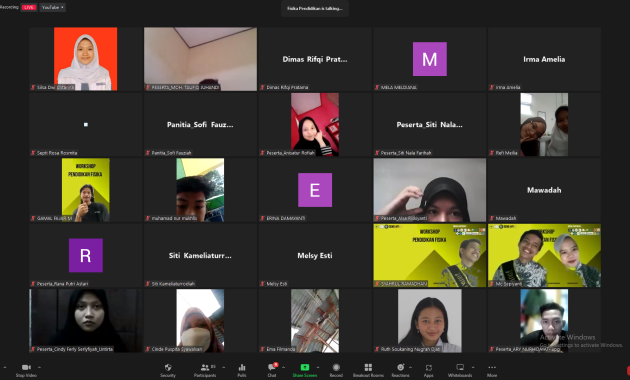Select the SYAHRUL RAMADHAN video tile
This screenshot has width=630, height=380.
pos(430,255)
